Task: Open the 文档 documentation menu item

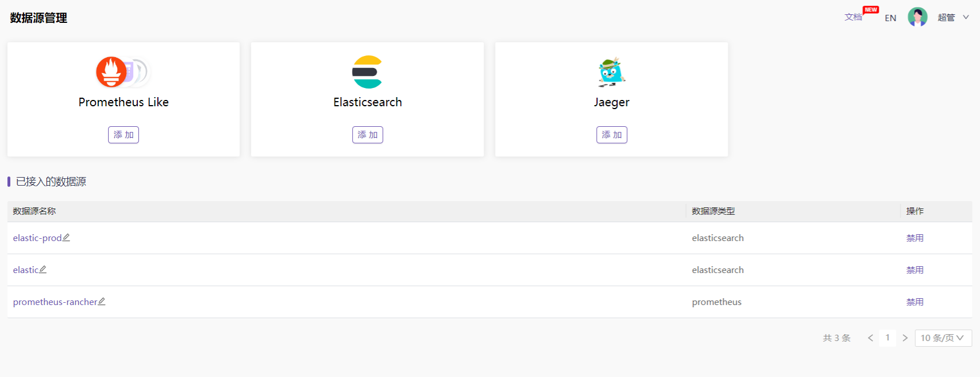Action: tap(853, 17)
